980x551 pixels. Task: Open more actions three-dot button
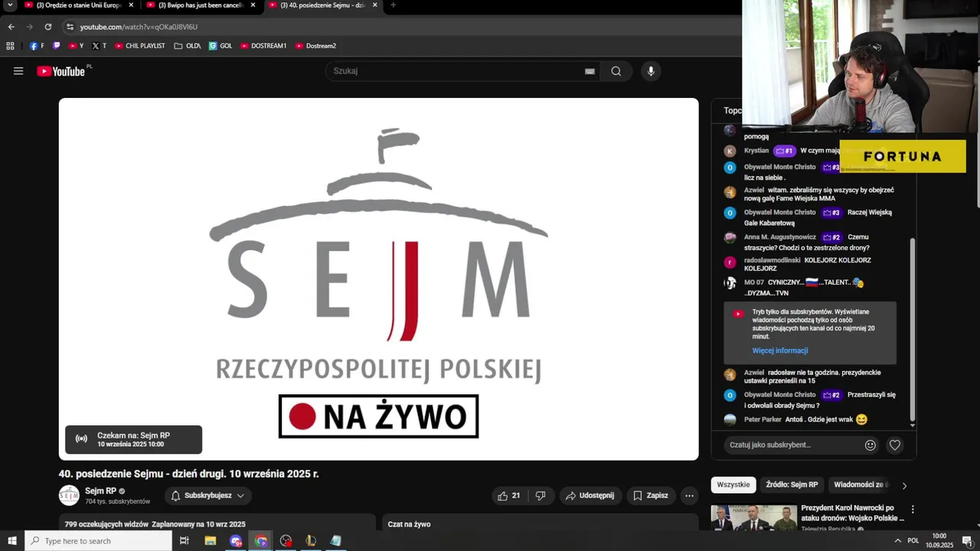(x=689, y=496)
